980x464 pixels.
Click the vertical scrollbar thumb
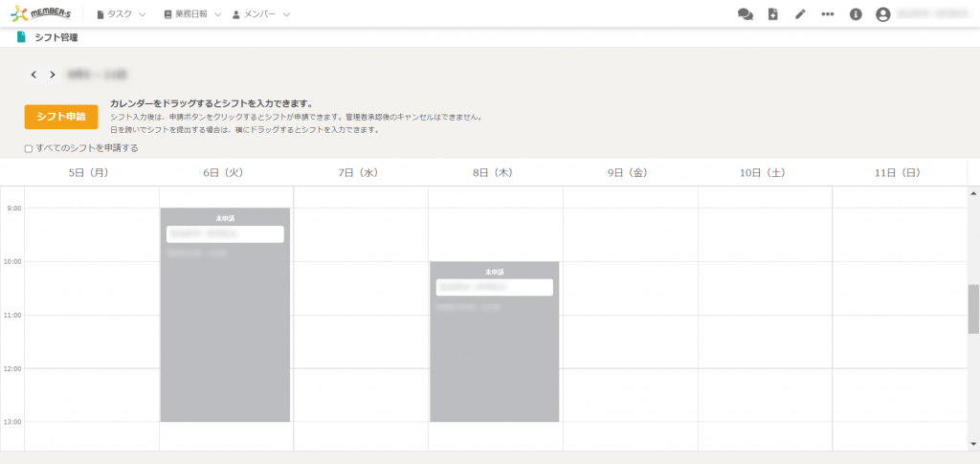(973, 309)
